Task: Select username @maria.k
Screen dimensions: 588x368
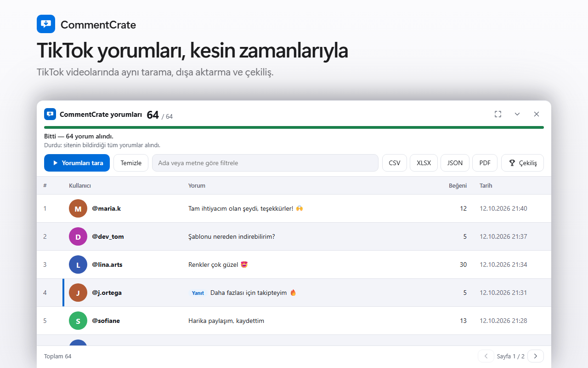Action: pos(106,208)
